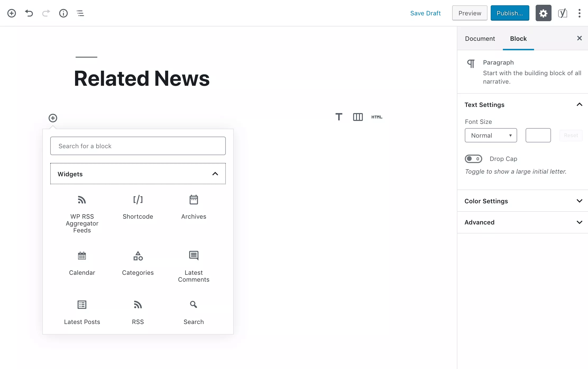Select the Latest Posts widget icon
The height and width of the screenshot is (369, 588).
[81, 304]
